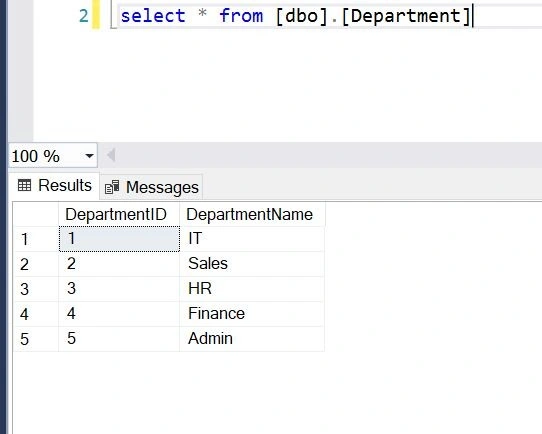Image resolution: width=542 pixels, height=434 pixels.
Task: Click the Messages tab icon
Action: point(112,187)
